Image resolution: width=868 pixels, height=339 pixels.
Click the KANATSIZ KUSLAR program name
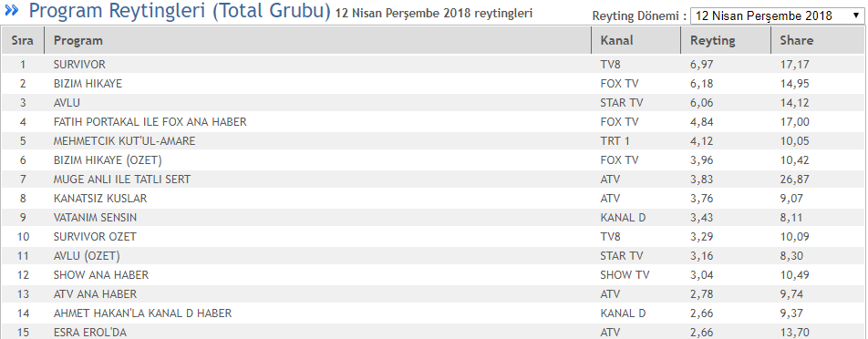pyautogui.click(x=100, y=198)
